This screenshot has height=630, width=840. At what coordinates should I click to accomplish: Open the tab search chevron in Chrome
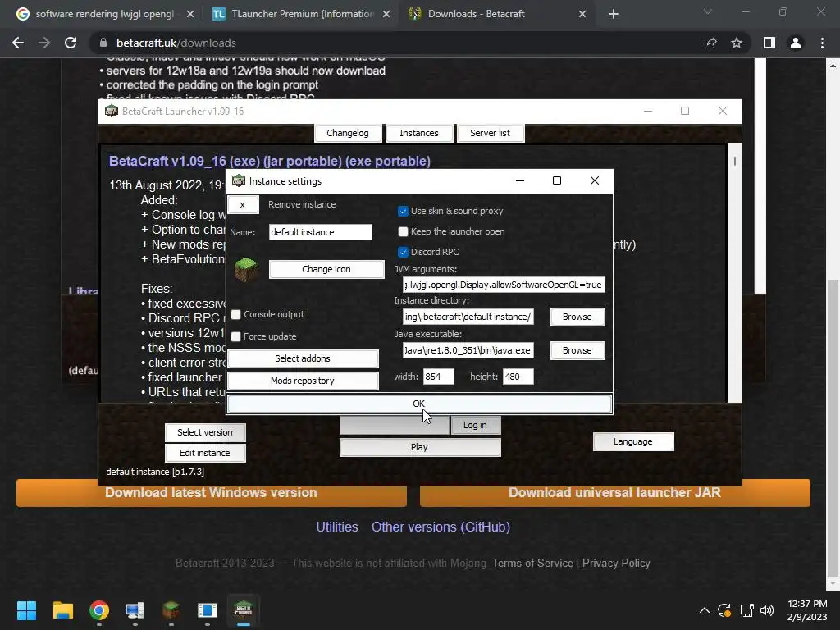(708, 11)
